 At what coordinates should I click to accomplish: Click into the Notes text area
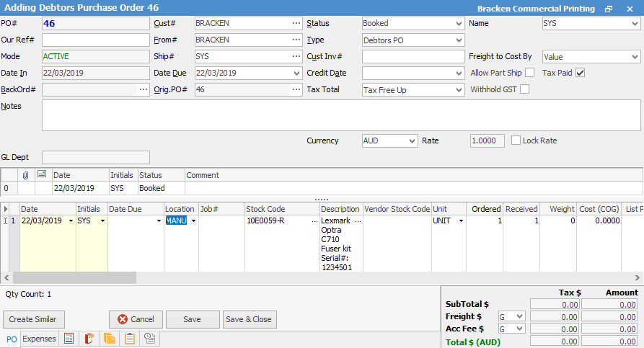pyautogui.click(x=340, y=115)
